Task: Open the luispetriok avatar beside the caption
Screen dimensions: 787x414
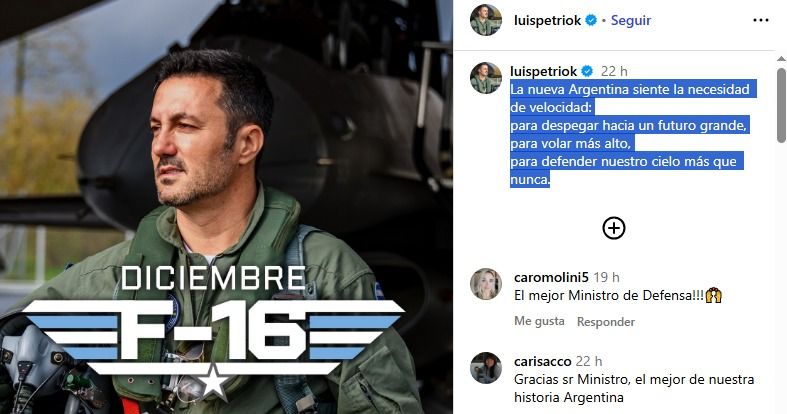Action: [x=485, y=78]
